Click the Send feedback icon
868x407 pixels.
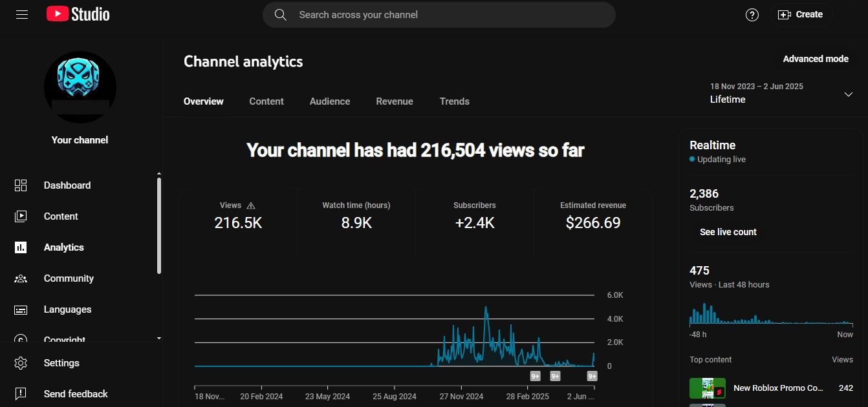[x=21, y=394]
